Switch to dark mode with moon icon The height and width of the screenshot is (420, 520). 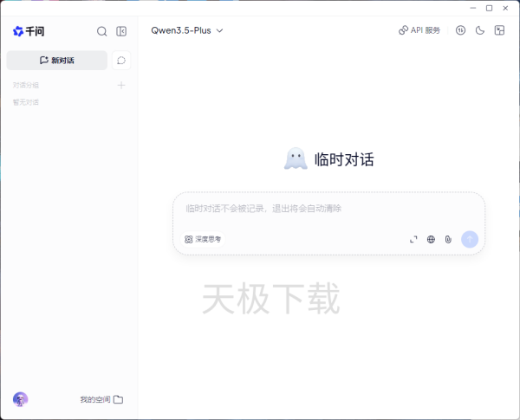click(x=480, y=30)
